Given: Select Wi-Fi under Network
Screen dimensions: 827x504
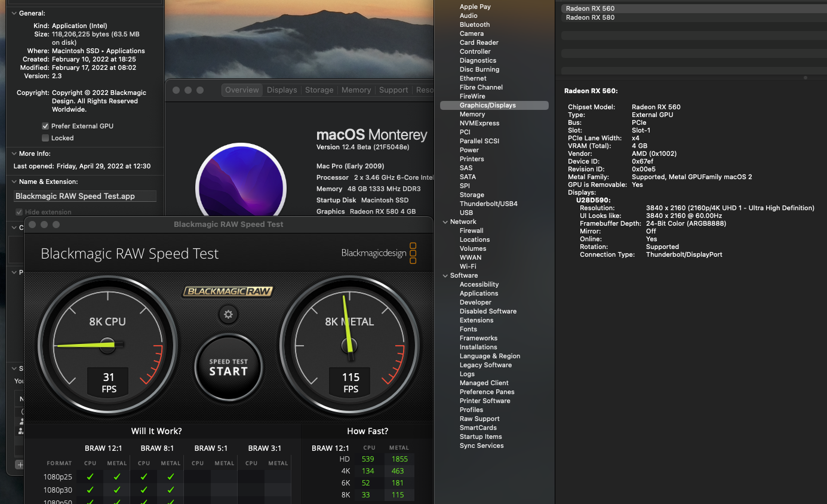Looking at the screenshot, I should [x=468, y=266].
